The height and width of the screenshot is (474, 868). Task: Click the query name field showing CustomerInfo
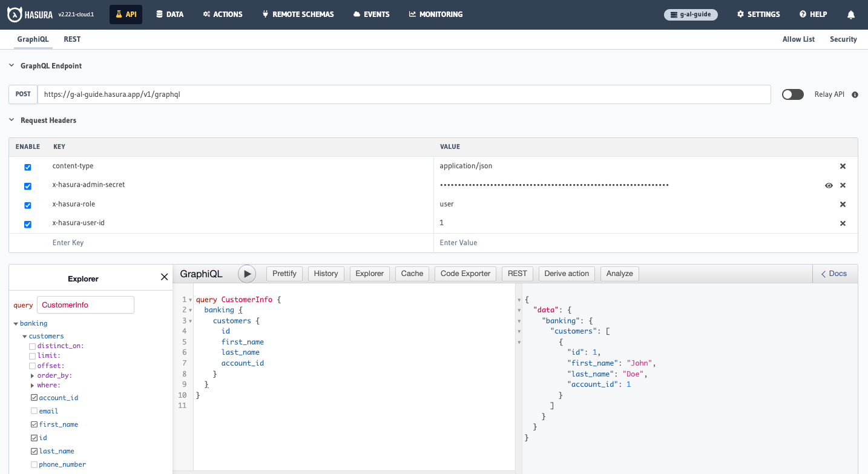click(85, 304)
